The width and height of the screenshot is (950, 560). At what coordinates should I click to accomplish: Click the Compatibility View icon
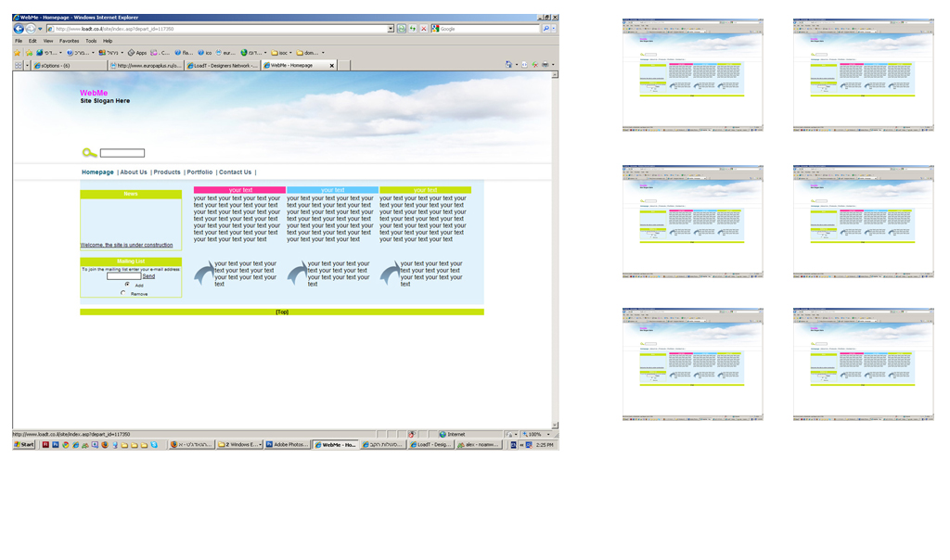click(x=401, y=29)
